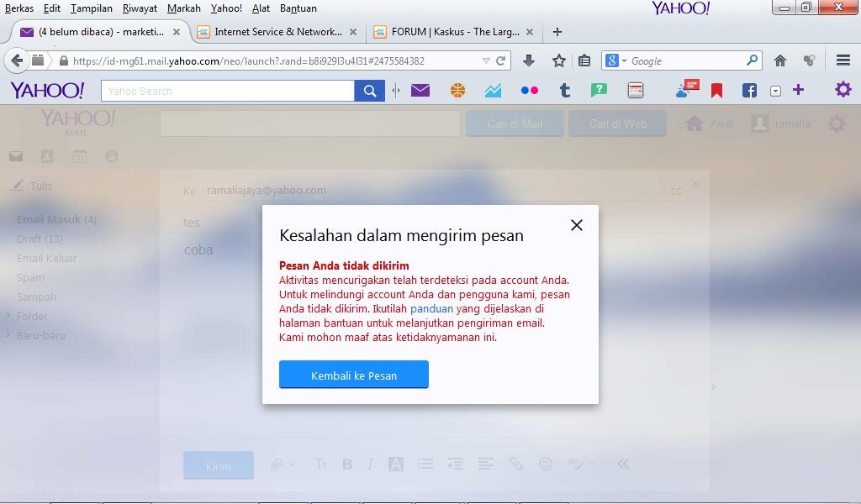Open the Yahoo Mail envelope toolbar icon
Viewport: 861px width, 504px height.
[x=420, y=90]
